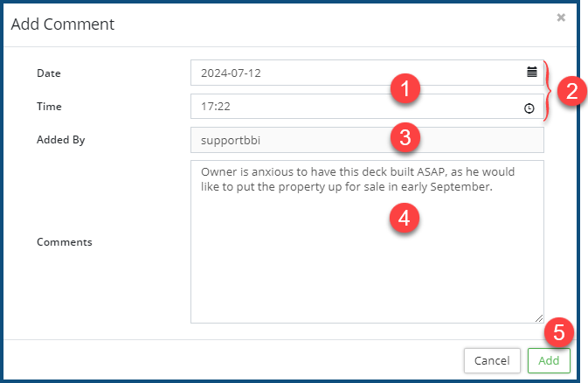Click the Time field showing 17:22
The width and height of the screenshot is (588, 383).
click(349, 107)
